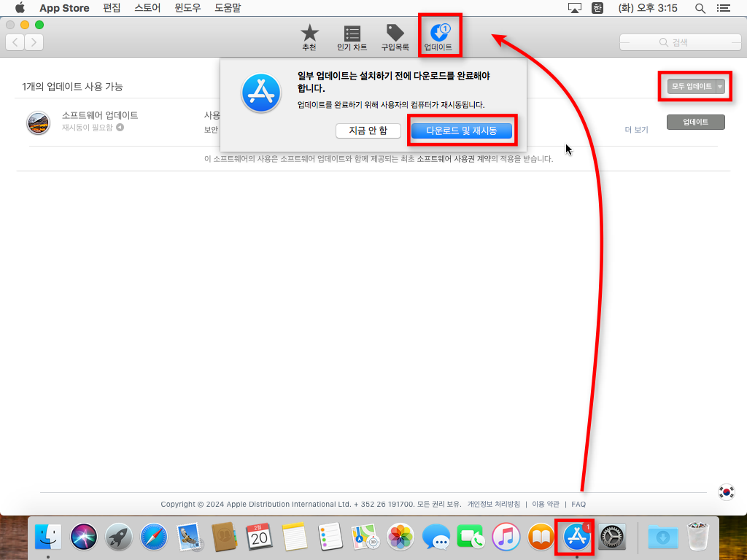This screenshot has width=747, height=560.
Task: Open Notes from the Dock
Action: click(x=295, y=537)
